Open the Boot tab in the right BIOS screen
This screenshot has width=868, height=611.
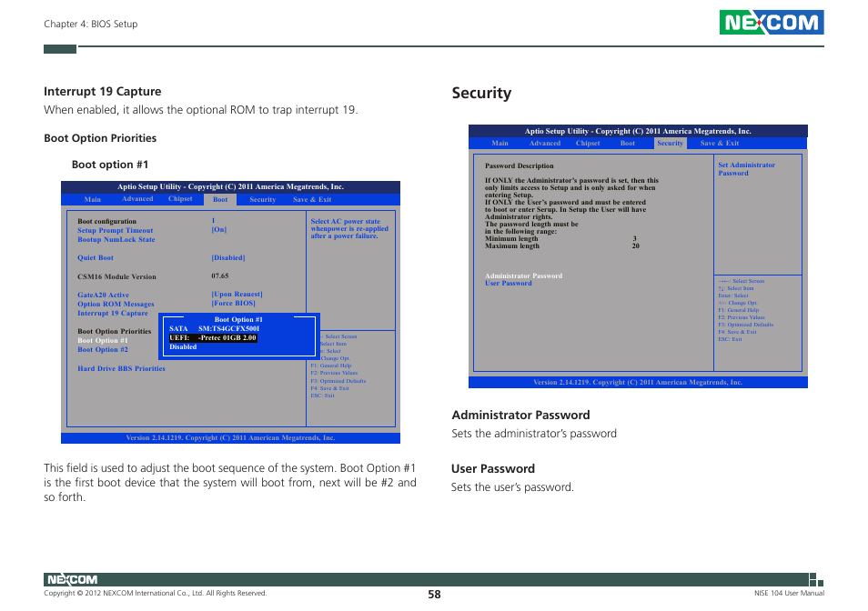(628, 144)
